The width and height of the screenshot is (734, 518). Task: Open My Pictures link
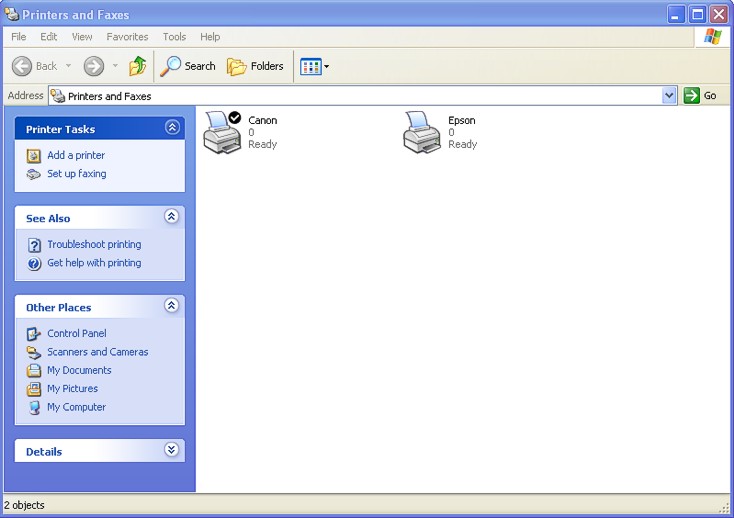pyautogui.click(x=73, y=388)
